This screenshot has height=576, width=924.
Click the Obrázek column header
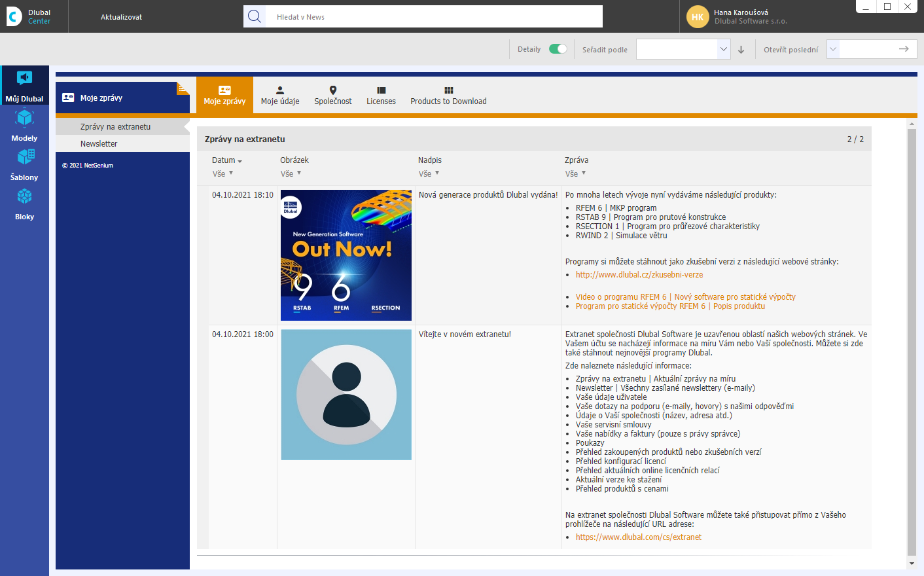coord(294,160)
